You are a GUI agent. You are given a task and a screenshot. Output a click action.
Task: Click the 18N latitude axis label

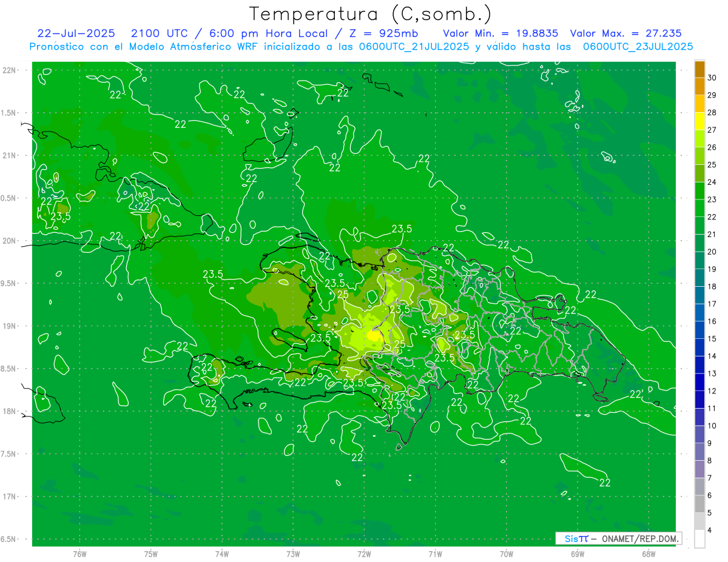click(8, 412)
